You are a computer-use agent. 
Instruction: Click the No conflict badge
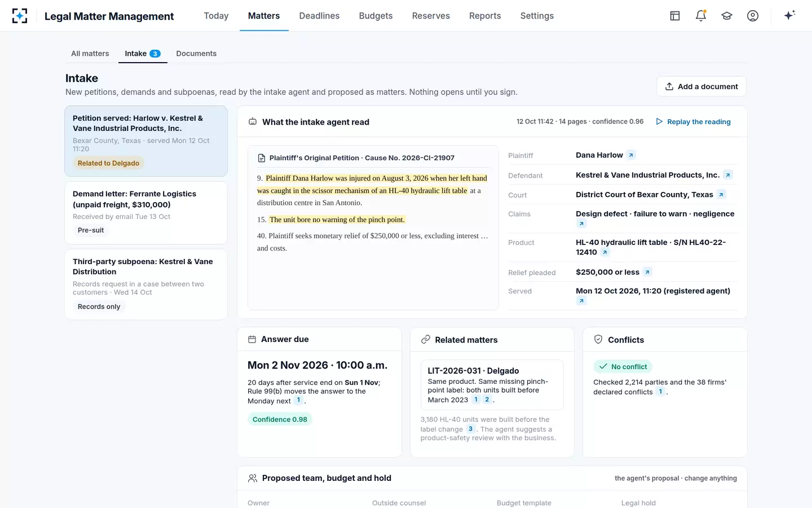coord(623,366)
